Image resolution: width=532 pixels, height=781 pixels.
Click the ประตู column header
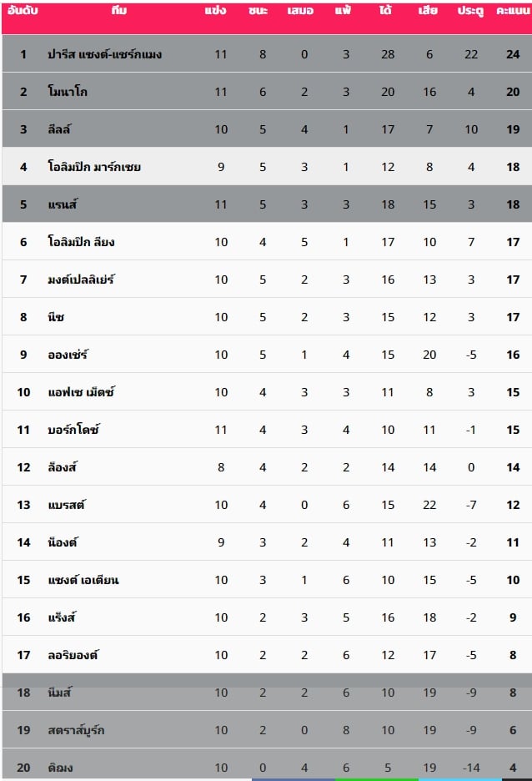pyautogui.click(x=471, y=11)
